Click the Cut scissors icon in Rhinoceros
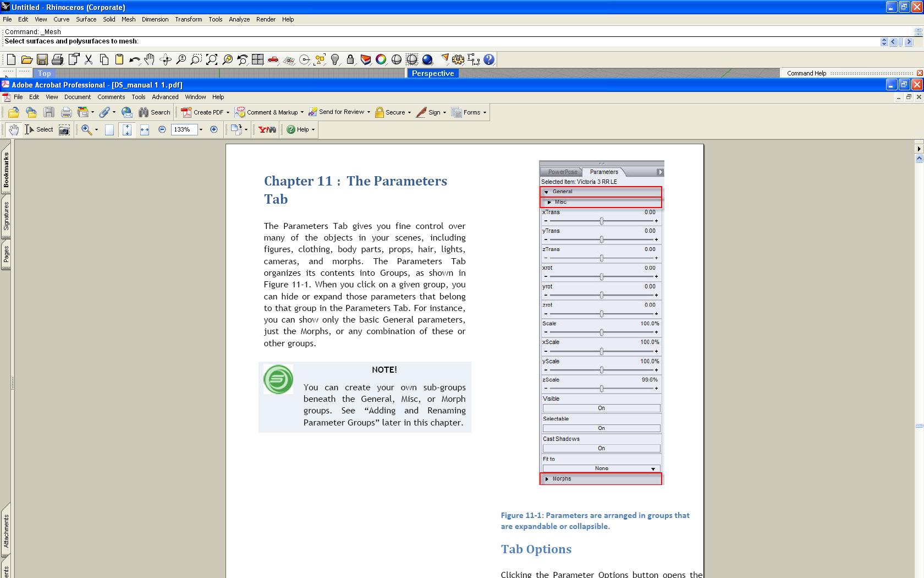Screen dimensions: 924x578 [x=88, y=59]
